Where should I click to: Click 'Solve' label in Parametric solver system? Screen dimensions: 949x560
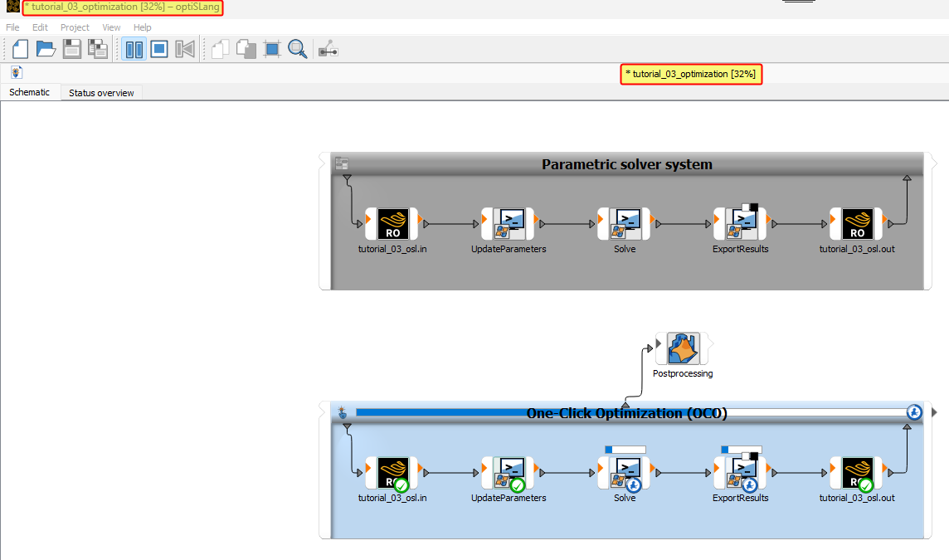pyautogui.click(x=625, y=249)
